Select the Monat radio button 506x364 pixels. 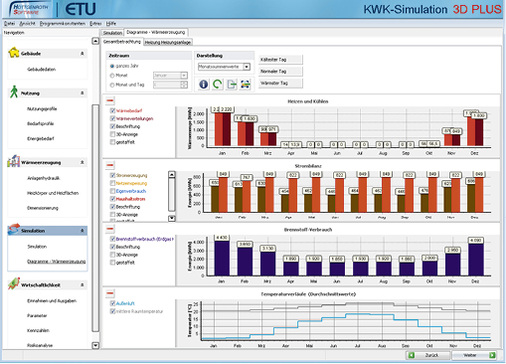(x=112, y=75)
